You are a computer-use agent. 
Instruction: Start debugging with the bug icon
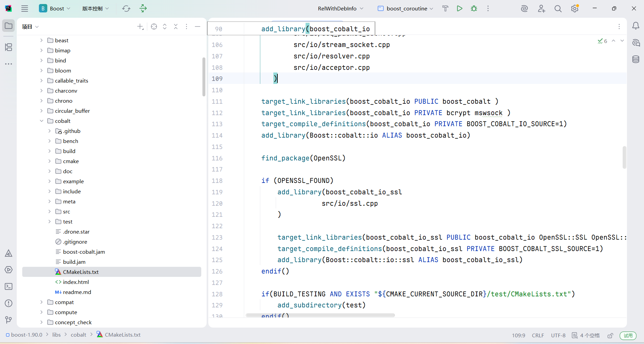[474, 8]
